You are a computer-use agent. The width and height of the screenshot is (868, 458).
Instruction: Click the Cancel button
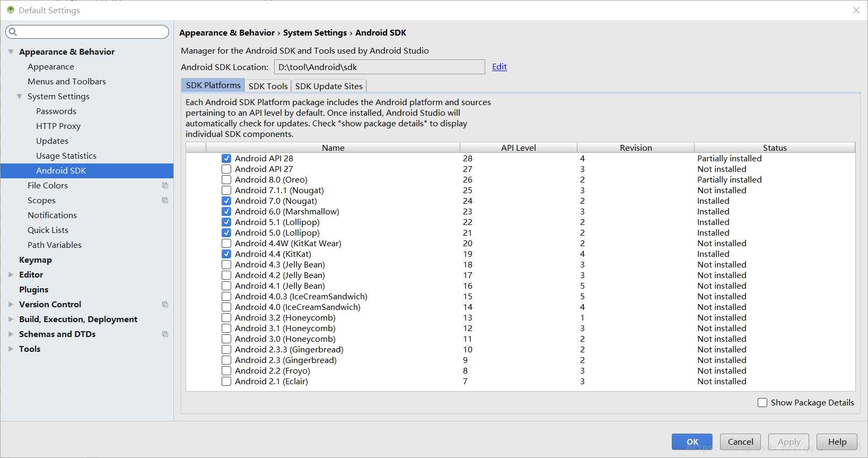740,442
